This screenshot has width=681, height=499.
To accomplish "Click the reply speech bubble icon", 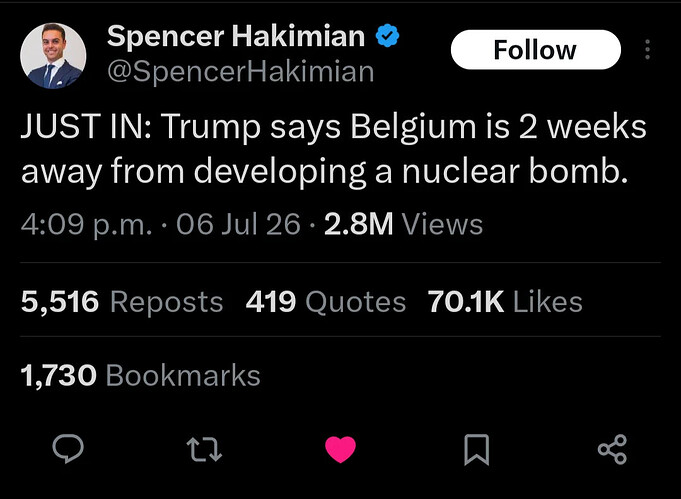I will tap(68, 449).
